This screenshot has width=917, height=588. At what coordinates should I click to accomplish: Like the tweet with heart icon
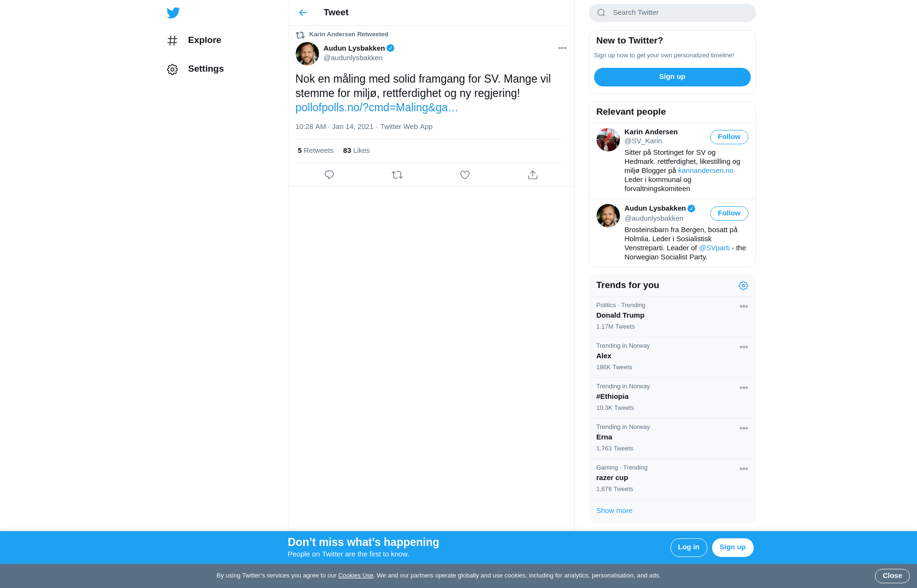465,175
